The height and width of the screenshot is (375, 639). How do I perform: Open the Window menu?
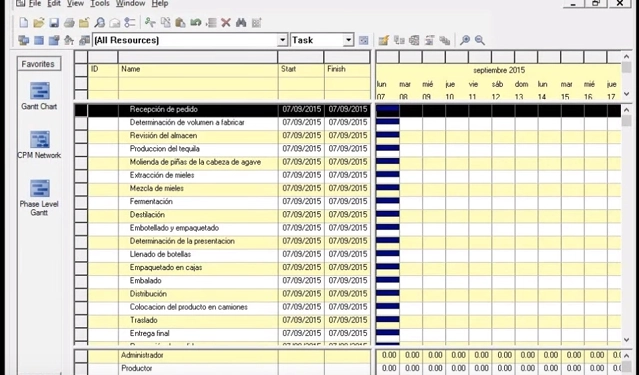click(x=130, y=4)
